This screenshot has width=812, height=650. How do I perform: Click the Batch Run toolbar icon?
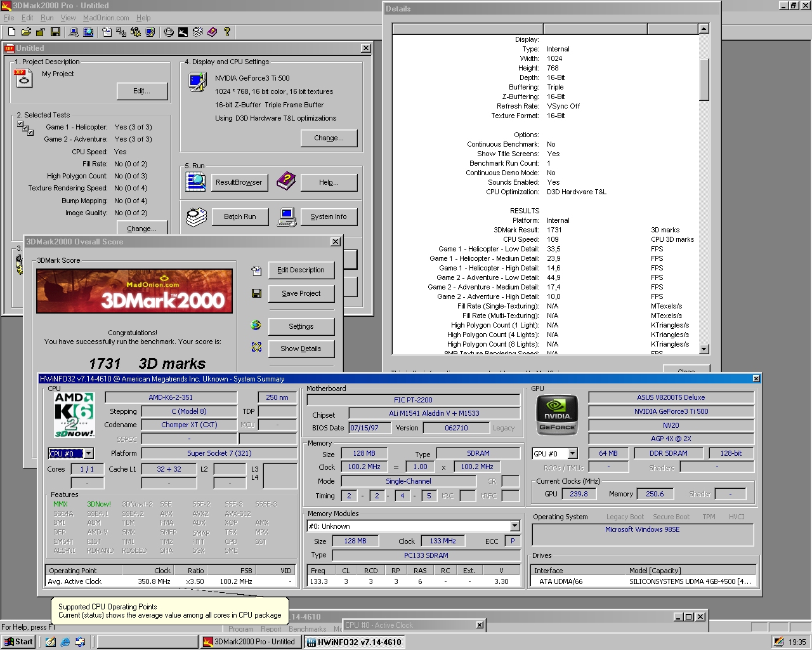[x=198, y=32]
